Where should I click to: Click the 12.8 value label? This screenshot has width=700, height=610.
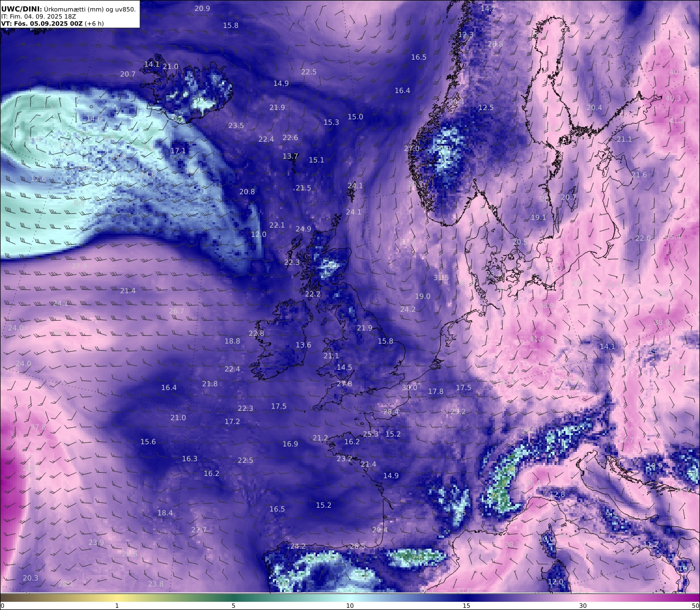(557, 495)
